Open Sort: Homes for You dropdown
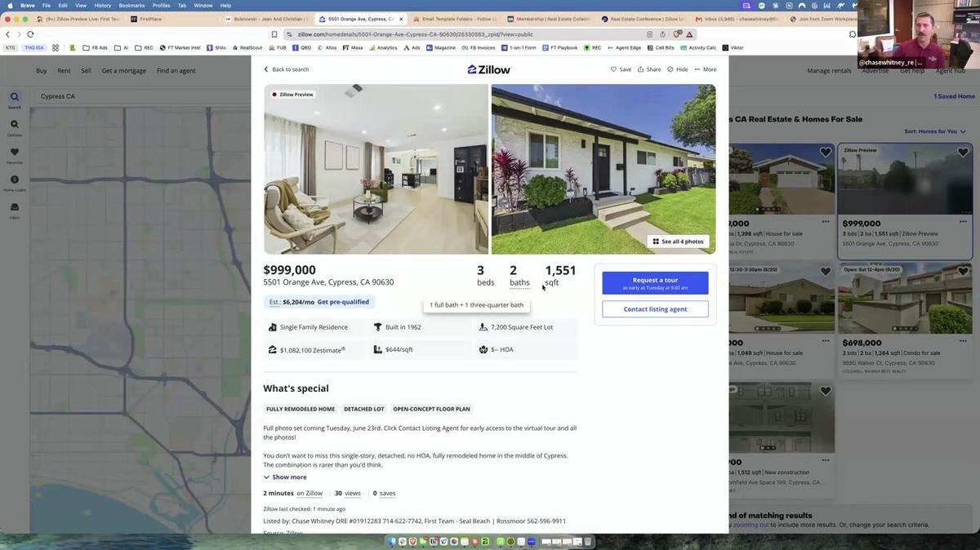 pyautogui.click(x=935, y=131)
